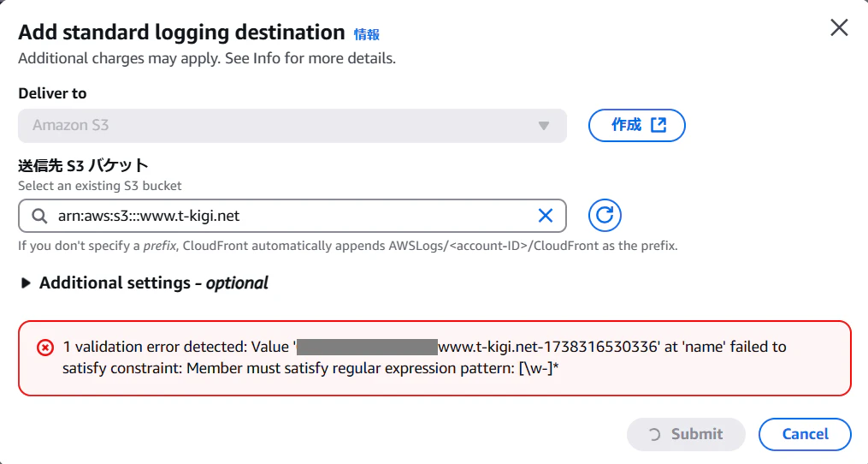The height and width of the screenshot is (464, 868).
Task: Open the 情報 info link
Action: pyautogui.click(x=367, y=34)
